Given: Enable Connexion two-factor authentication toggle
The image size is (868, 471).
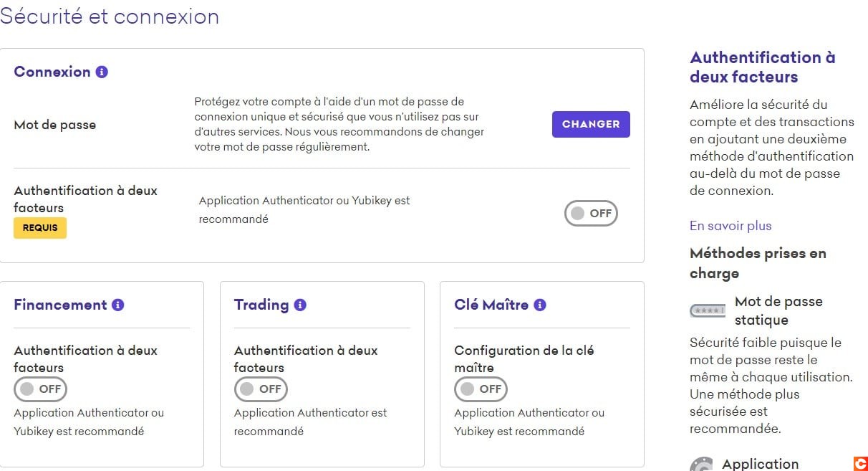Looking at the screenshot, I should click(x=591, y=213).
